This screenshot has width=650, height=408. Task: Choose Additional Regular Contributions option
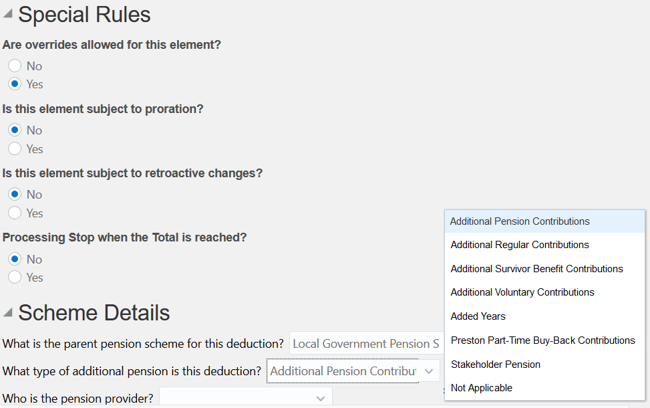tap(520, 245)
